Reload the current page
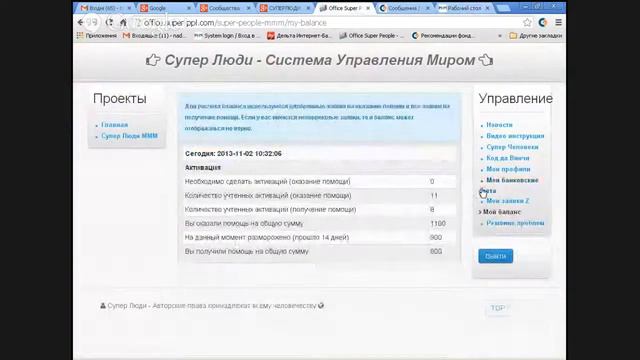This screenshot has height=360, width=640. pos(109,22)
